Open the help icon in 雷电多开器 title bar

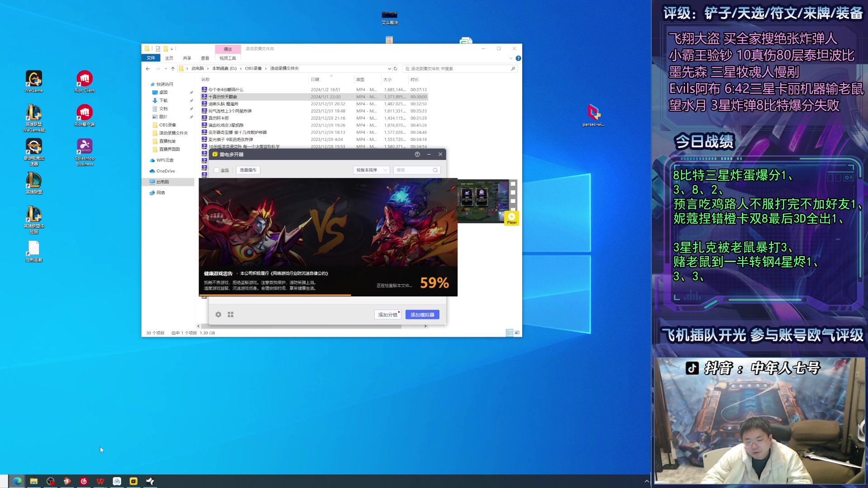click(x=417, y=155)
